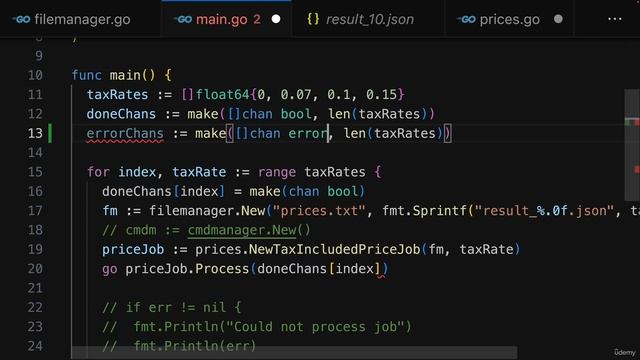640x360 pixels.
Task: Click the 'error' type on line 13
Action: coord(308,133)
